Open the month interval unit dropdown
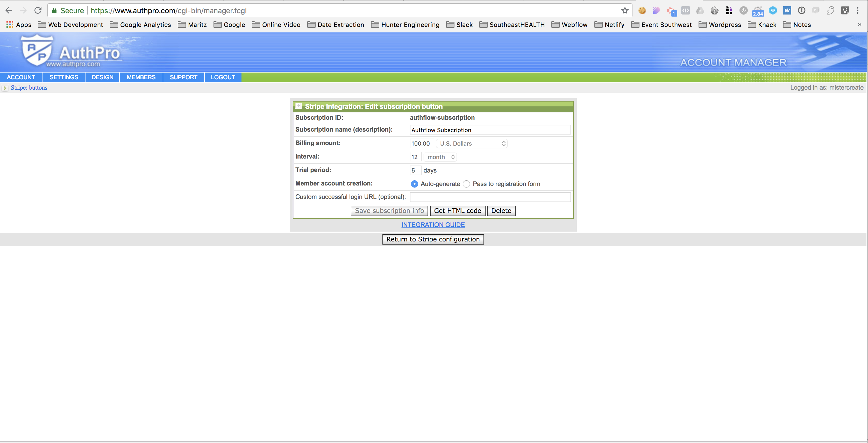Image resolution: width=868 pixels, height=443 pixels. pyautogui.click(x=440, y=157)
